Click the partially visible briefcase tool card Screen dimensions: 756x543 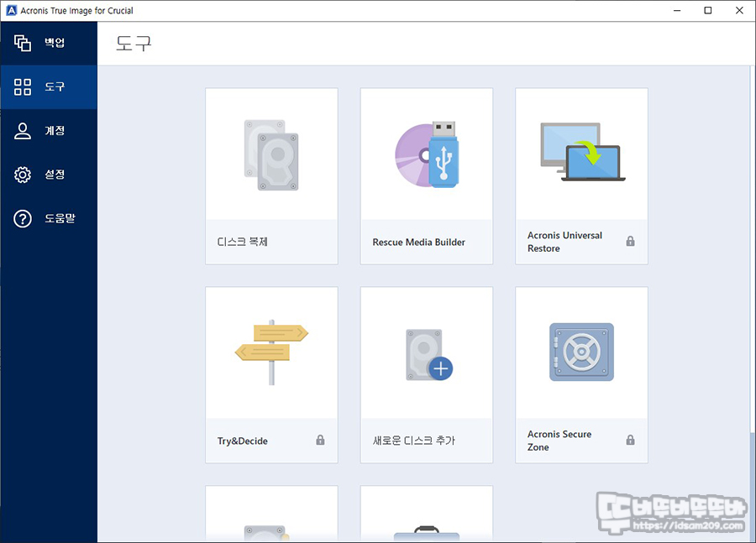click(427, 514)
